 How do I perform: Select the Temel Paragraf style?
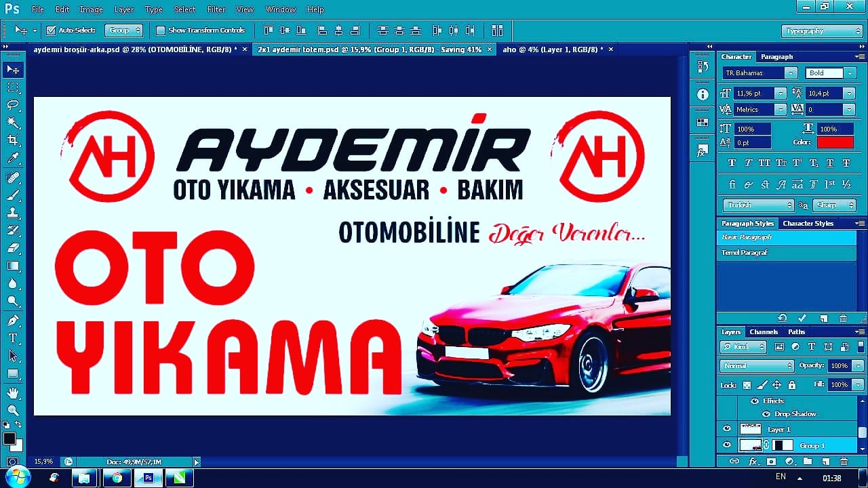(787, 253)
